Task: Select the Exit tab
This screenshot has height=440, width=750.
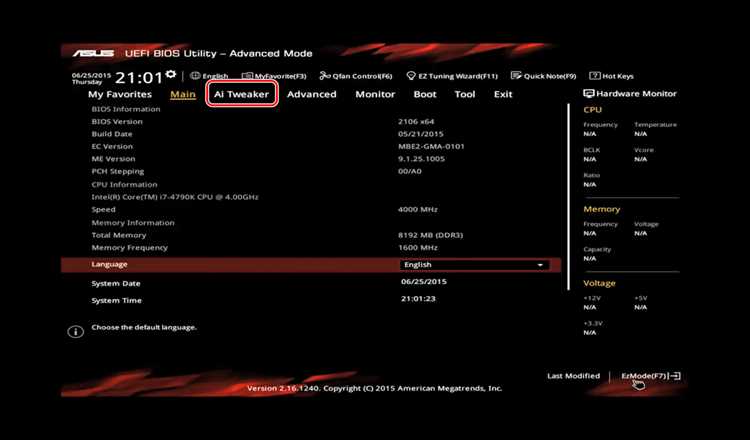Action: 503,94
